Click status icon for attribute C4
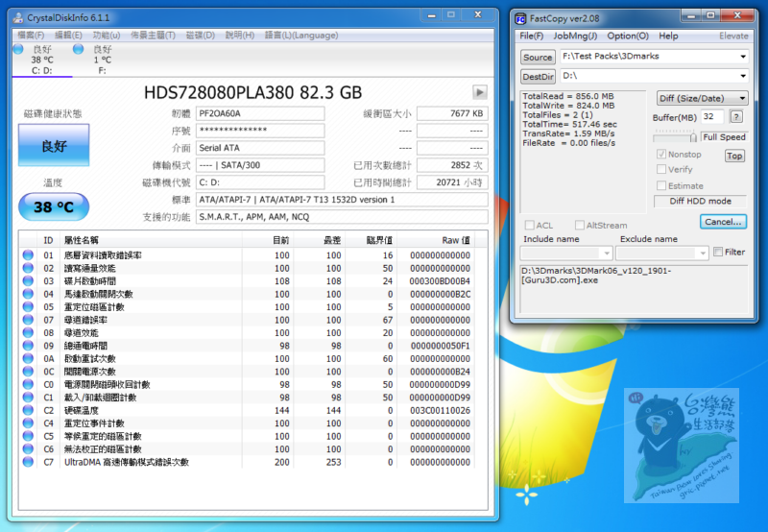 click(28, 423)
